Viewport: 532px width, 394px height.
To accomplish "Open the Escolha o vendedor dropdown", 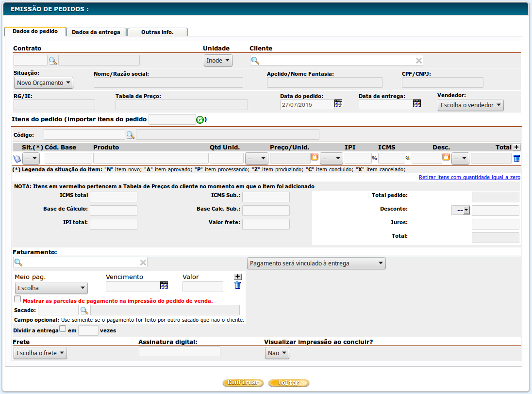I will (x=470, y=105).
